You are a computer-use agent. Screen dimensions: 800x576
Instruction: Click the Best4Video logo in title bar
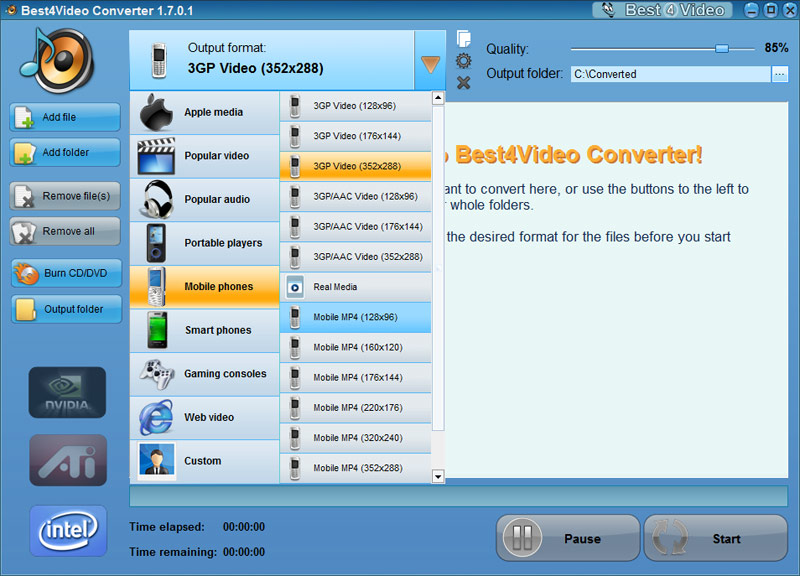tap(662, 10)
